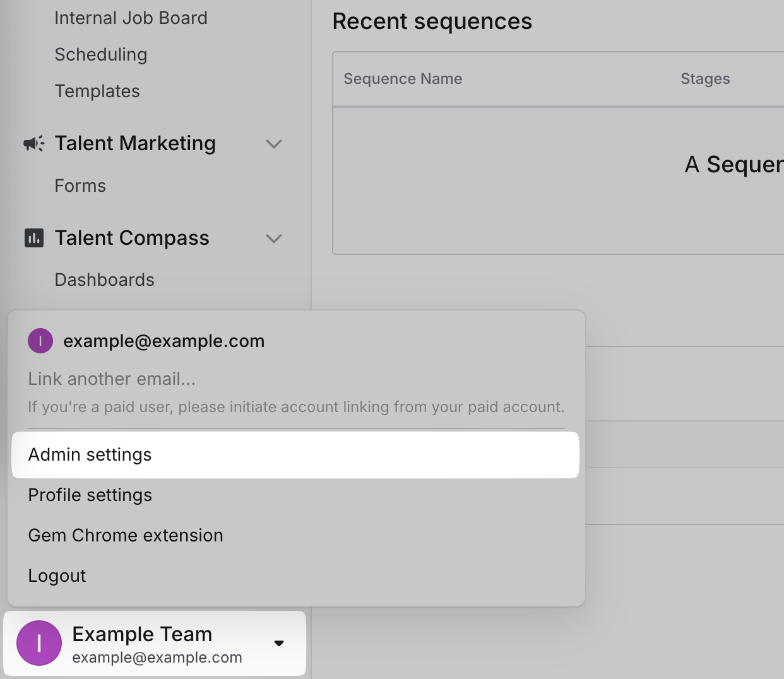Open Admin settings from the menu
The height and width of the screenshot is (679, 784).
(x=90, y=455)
